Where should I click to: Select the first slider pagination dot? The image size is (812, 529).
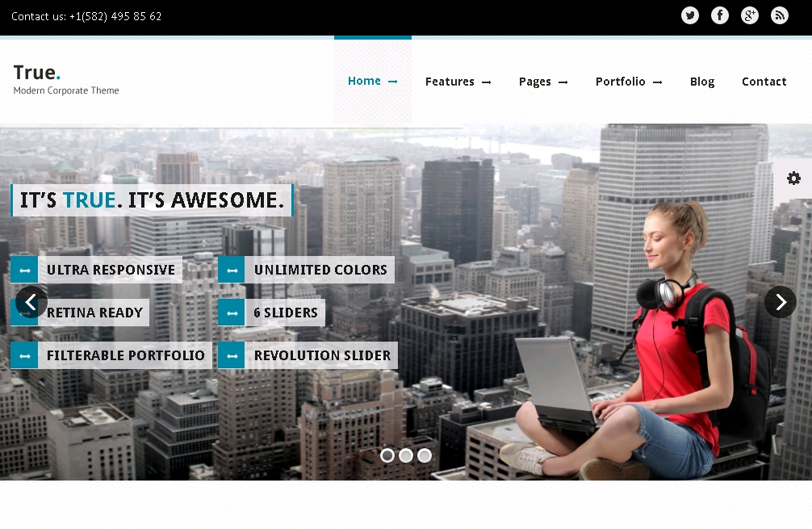[x=387, y=456]
